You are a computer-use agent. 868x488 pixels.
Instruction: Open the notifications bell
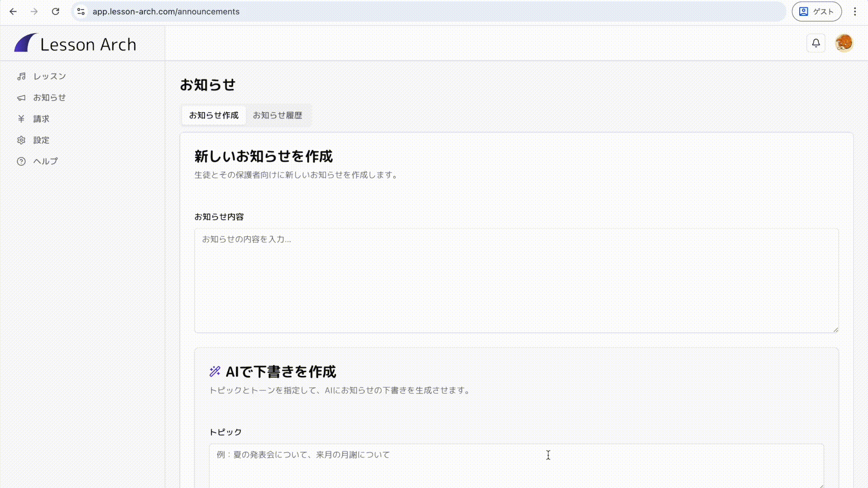click(x=816, y=43)
